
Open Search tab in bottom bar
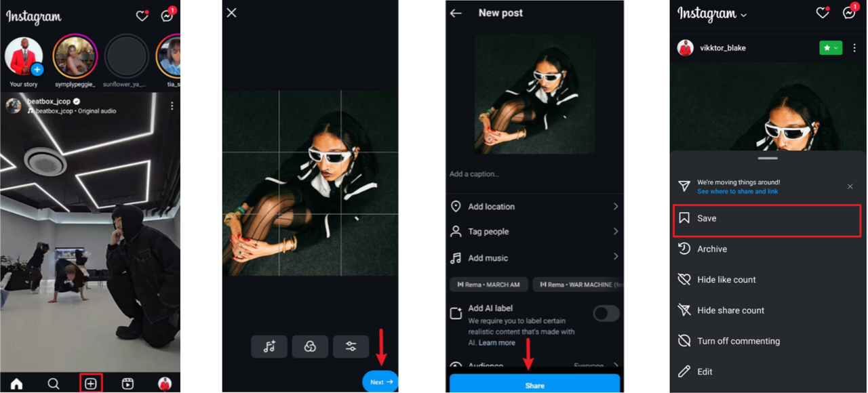54,384
